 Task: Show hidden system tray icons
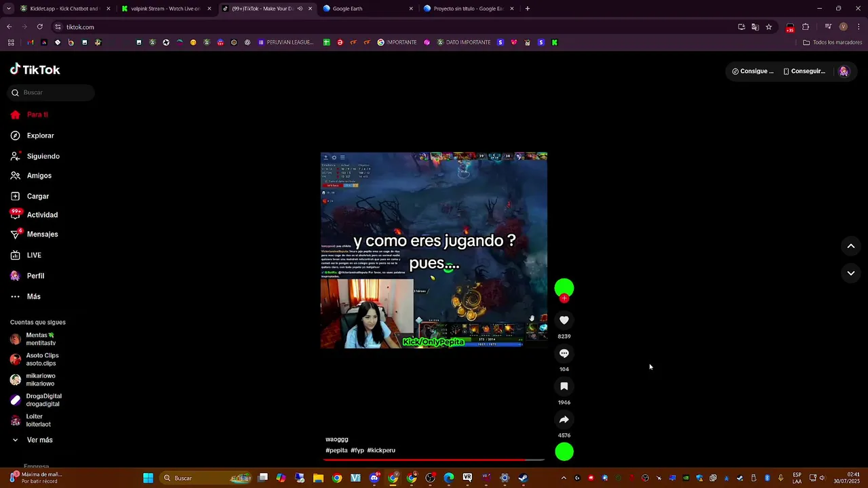click(x=563, y=478)
